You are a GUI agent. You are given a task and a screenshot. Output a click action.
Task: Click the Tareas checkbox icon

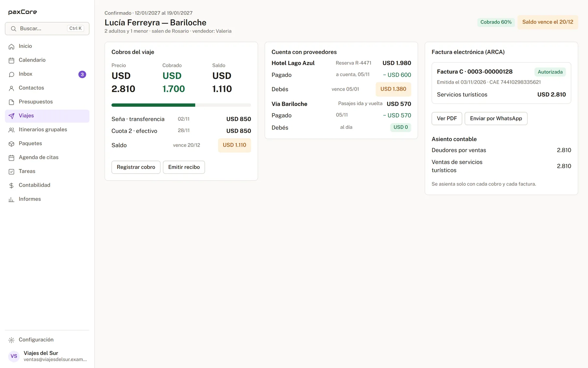coord(11,171)
